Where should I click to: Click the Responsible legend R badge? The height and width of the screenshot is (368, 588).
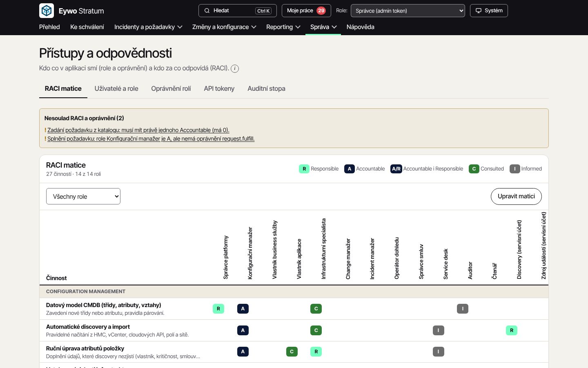304,169
